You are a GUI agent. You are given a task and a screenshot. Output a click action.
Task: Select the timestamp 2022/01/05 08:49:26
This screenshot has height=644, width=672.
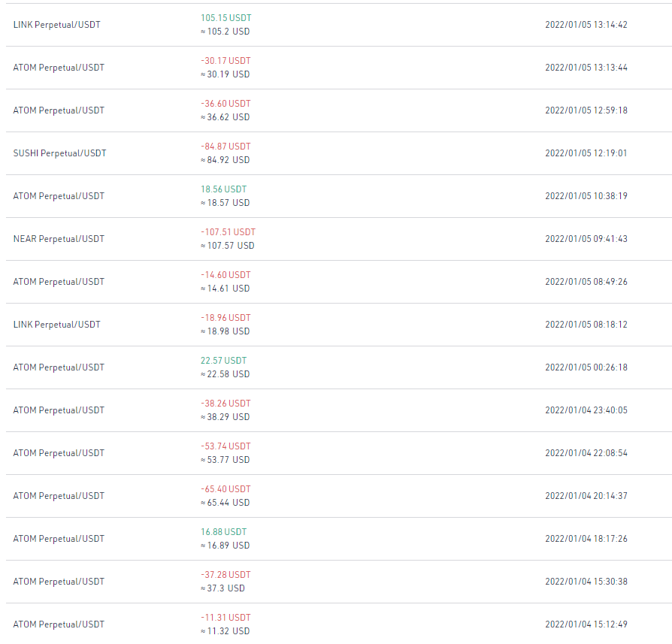pos(586,282)
